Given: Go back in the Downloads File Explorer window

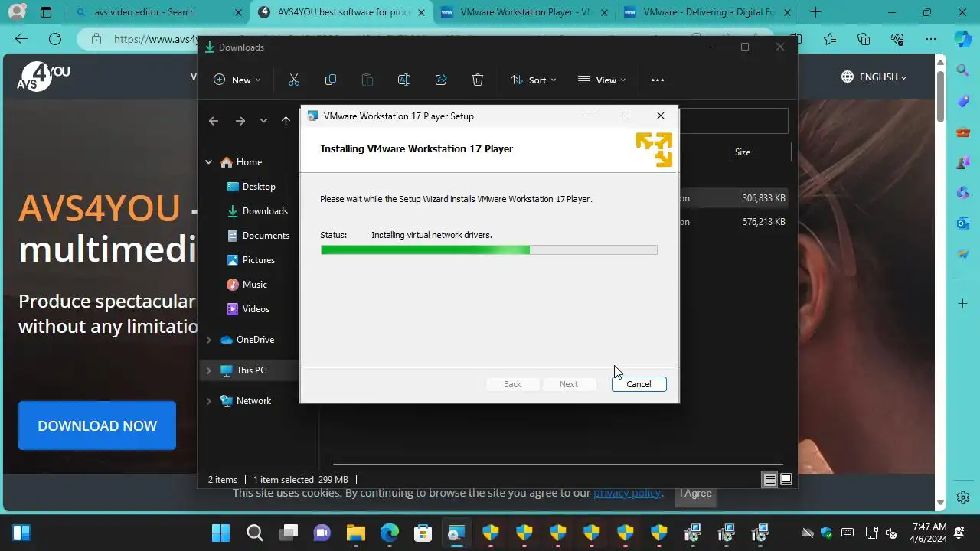Looking at the screenshot, I should [214, 121].
